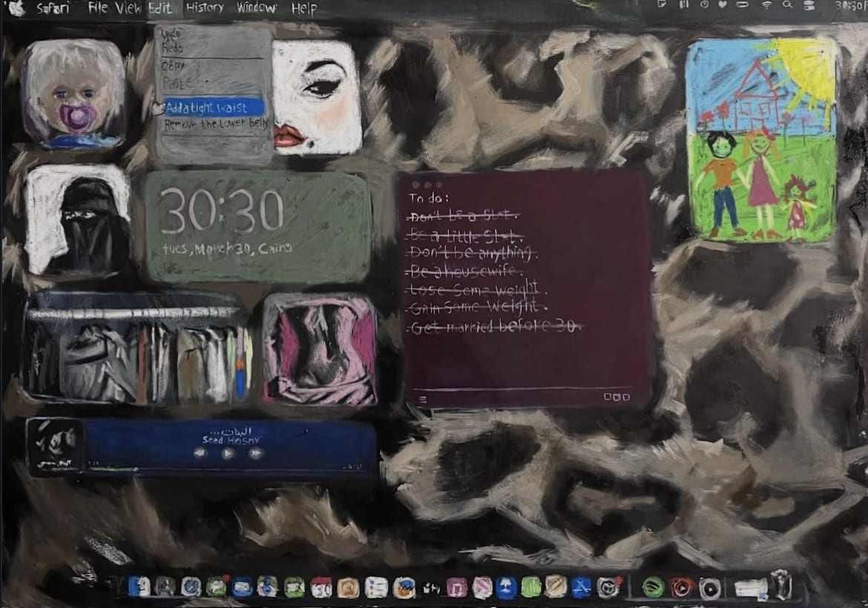Image resolution: width=868 pixels, height=608 pixels.
Task: Click the list icon in the To do window
Action: [423, 399]
